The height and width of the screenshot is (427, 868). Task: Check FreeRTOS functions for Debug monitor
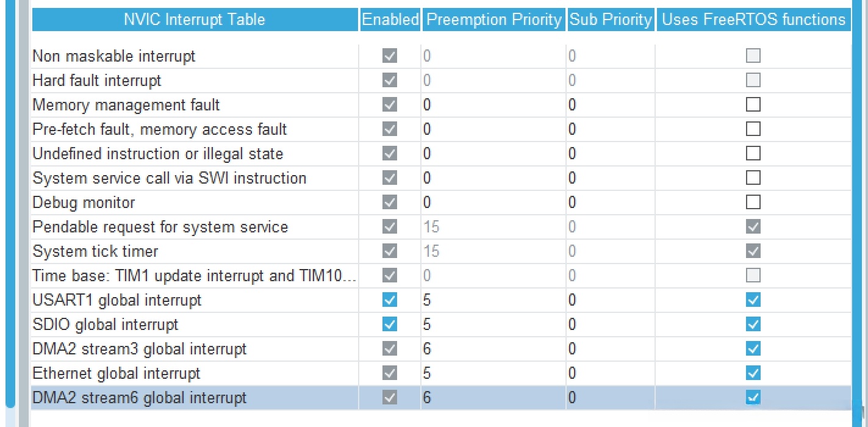753,203
